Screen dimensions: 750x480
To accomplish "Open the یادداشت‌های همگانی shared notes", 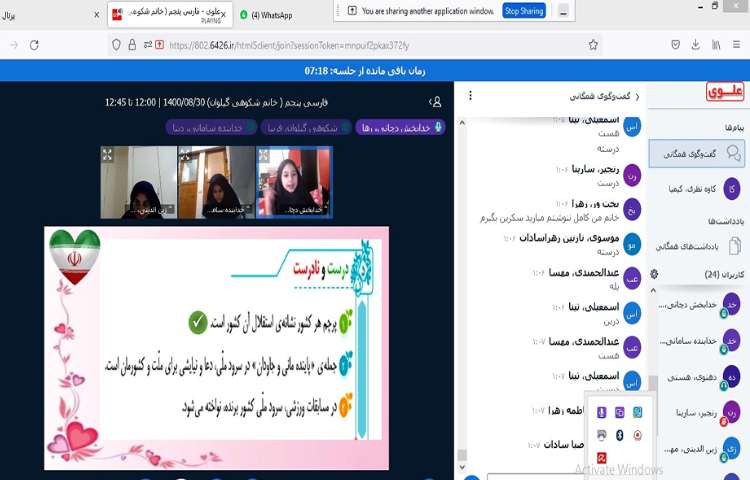I will click(696, 246).
